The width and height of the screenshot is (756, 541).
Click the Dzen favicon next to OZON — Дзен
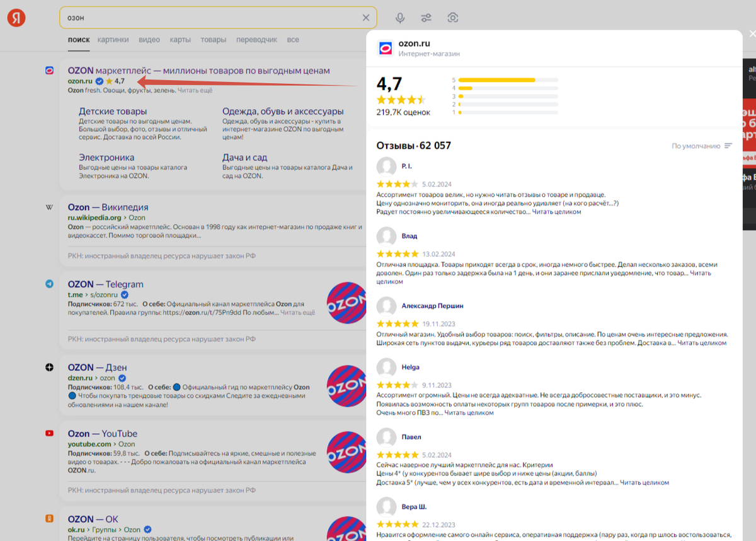click(50, 368)
